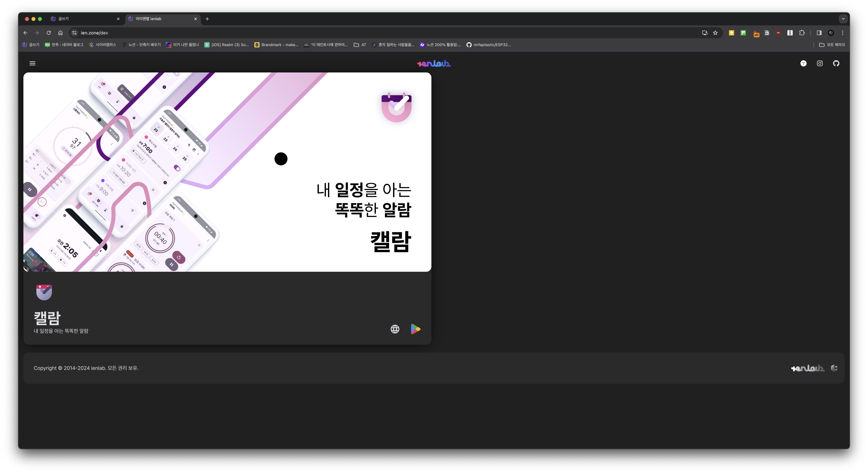Open the Chrome three-dot menu

click(x=842, y=33)
